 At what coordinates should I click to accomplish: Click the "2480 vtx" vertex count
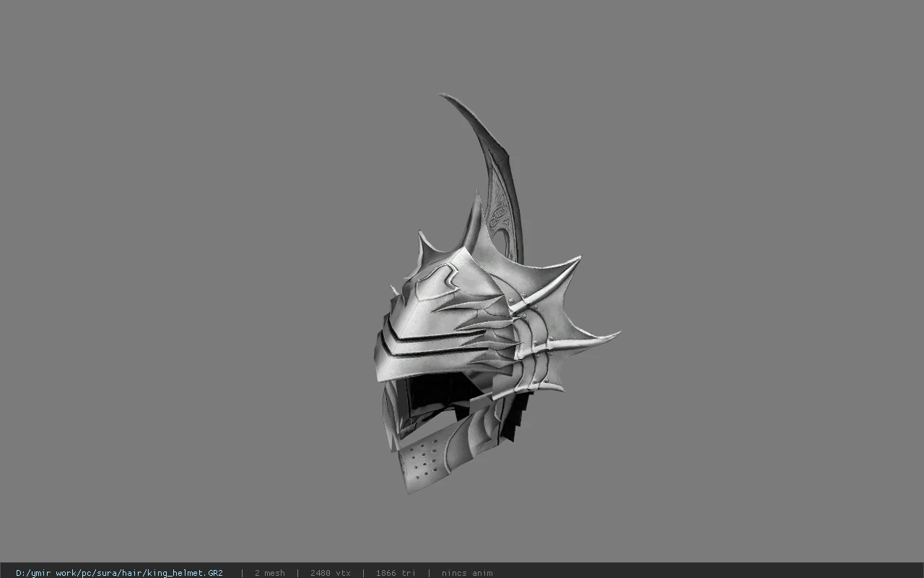(330, 573)
